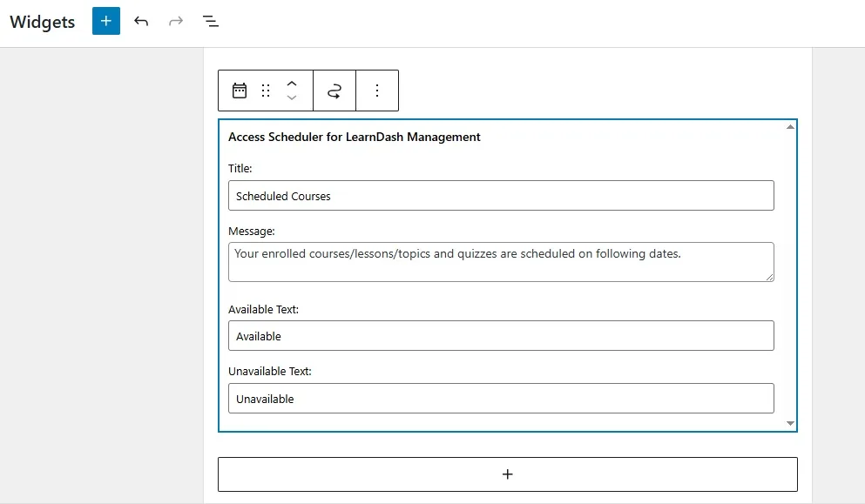Open the block options kebab menu
865x504 pixels.
pos(377,91)
